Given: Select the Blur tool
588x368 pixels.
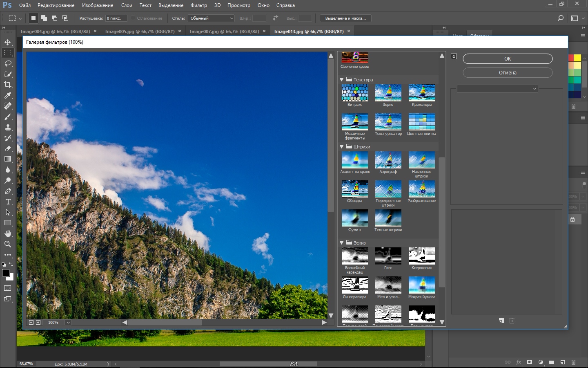Looking at the screenshot, I should [x=8, y=170].
